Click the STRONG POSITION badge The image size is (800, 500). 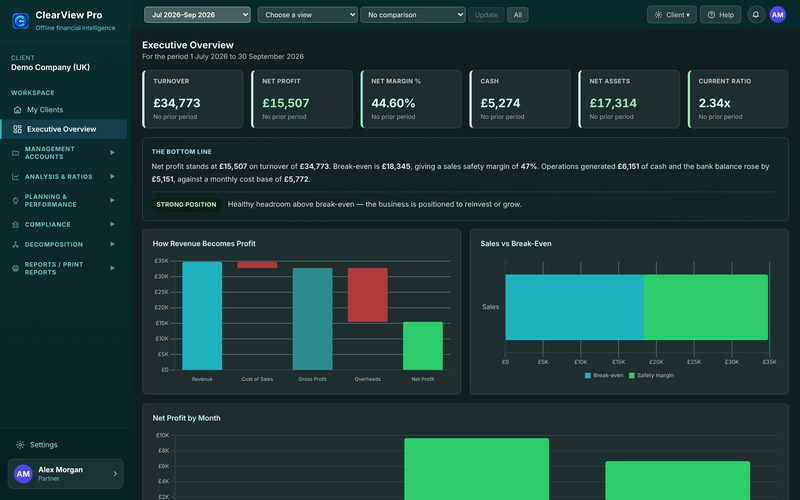click(x=186, y=205)
